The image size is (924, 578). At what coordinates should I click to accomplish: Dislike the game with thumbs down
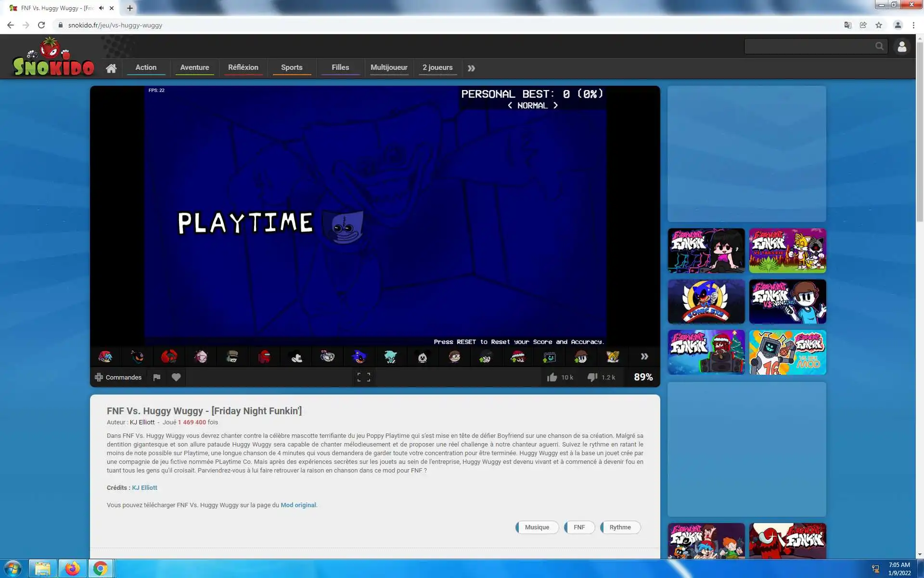(x=592, y=377)
